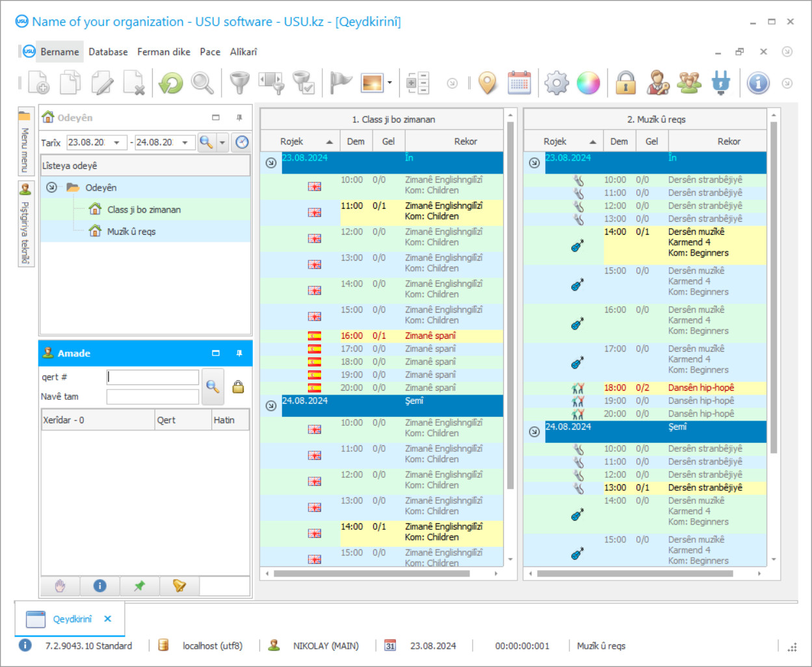Click the picture image toolbar icon
The image size is (812, 667).
tap(373, 83)
